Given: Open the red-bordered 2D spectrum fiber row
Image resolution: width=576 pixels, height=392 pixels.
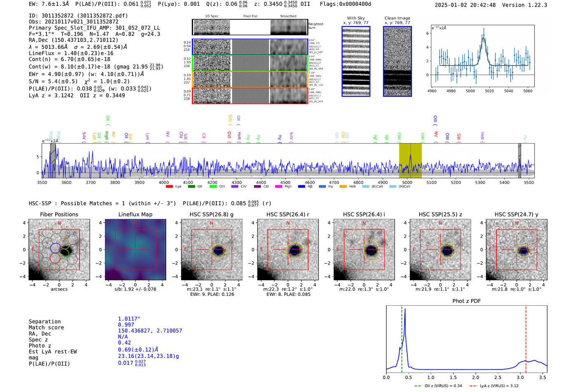Looking at the screenshot, I should click(250, 95).
